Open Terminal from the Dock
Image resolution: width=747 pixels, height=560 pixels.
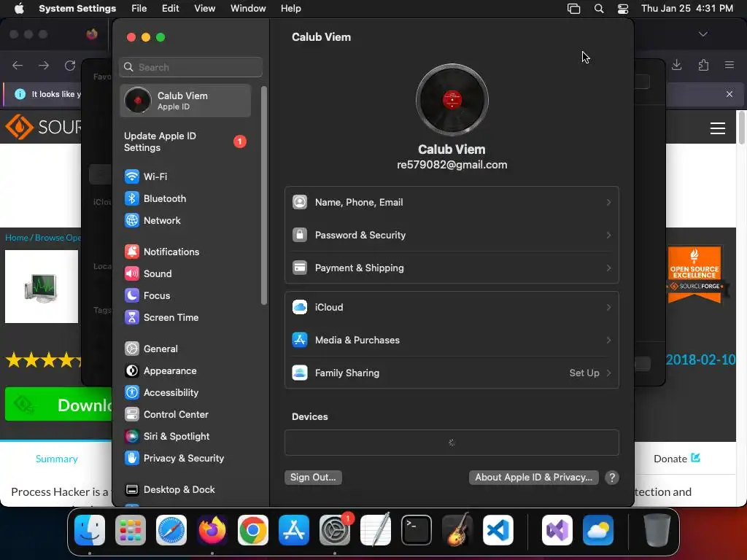point(417,530)
